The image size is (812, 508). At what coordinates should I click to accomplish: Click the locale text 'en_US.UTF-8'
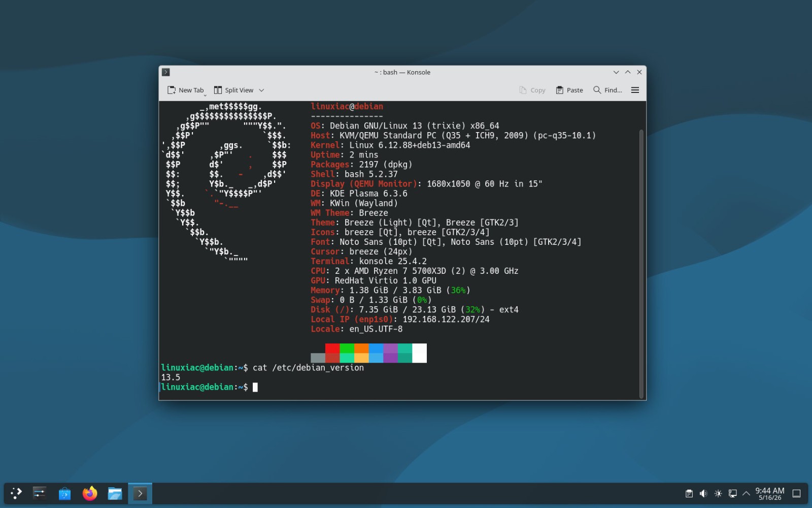[376, 329]
